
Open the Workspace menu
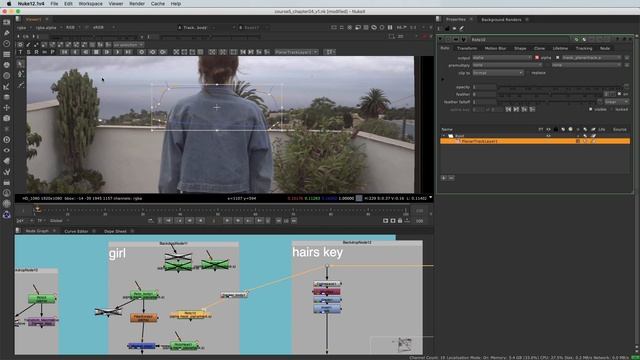click(x=90, y=4)
